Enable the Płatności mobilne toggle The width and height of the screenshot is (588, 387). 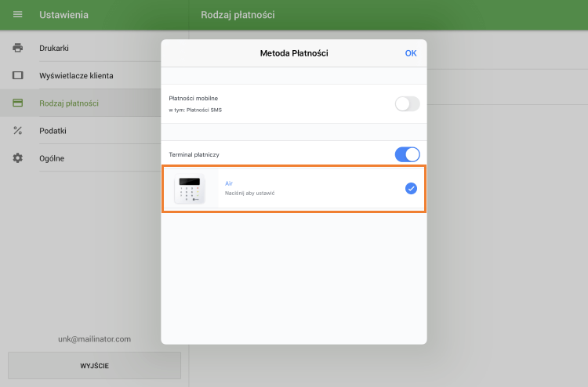(x=407, y=103)
